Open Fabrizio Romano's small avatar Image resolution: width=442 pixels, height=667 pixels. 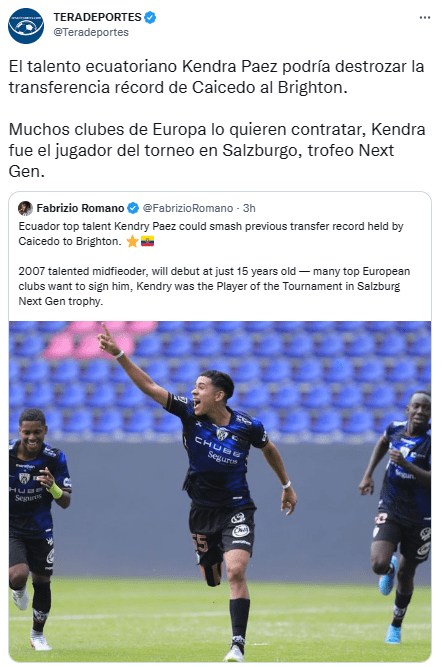(26, 208)
